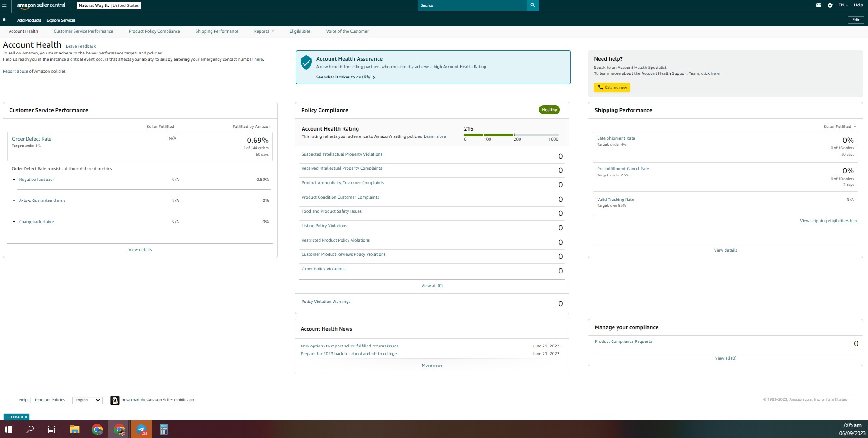The image size is (868, 438).
Task: Open A-to-z Guarantee claims link
Action: [42, 200]
